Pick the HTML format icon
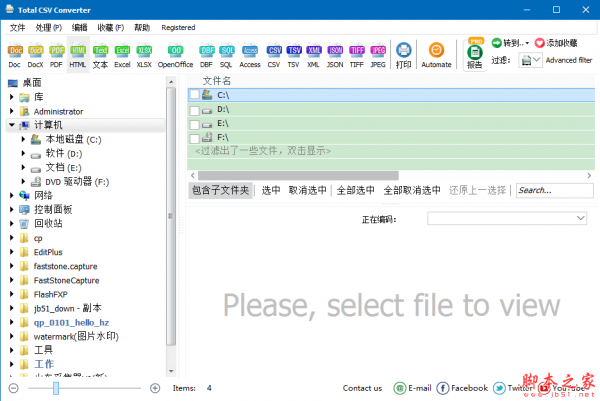 point(78,55)
